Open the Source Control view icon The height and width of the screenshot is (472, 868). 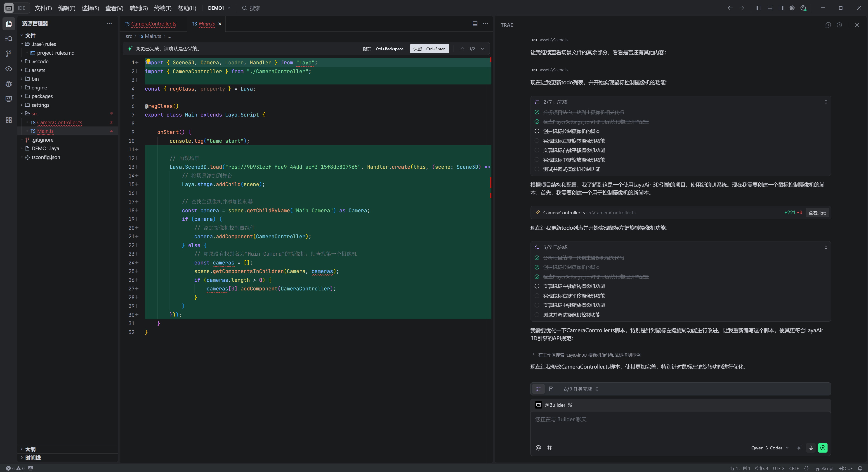pos(9,54)
